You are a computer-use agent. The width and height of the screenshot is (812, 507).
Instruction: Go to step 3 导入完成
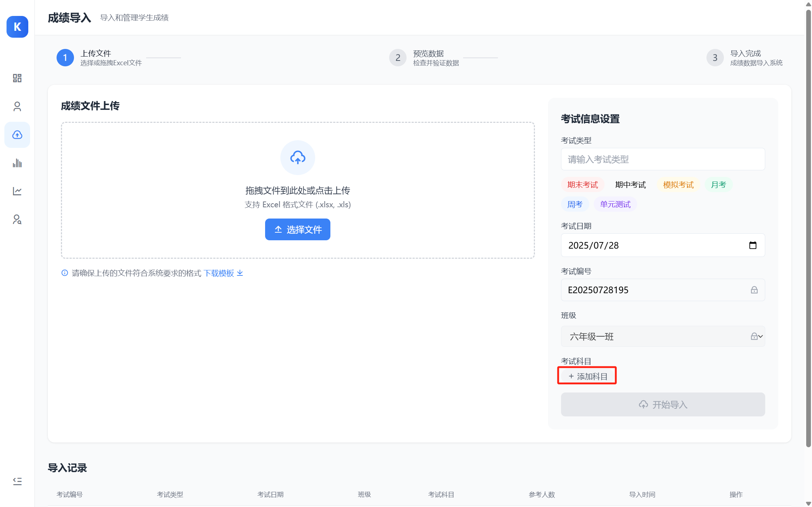[x=715, y=58]
